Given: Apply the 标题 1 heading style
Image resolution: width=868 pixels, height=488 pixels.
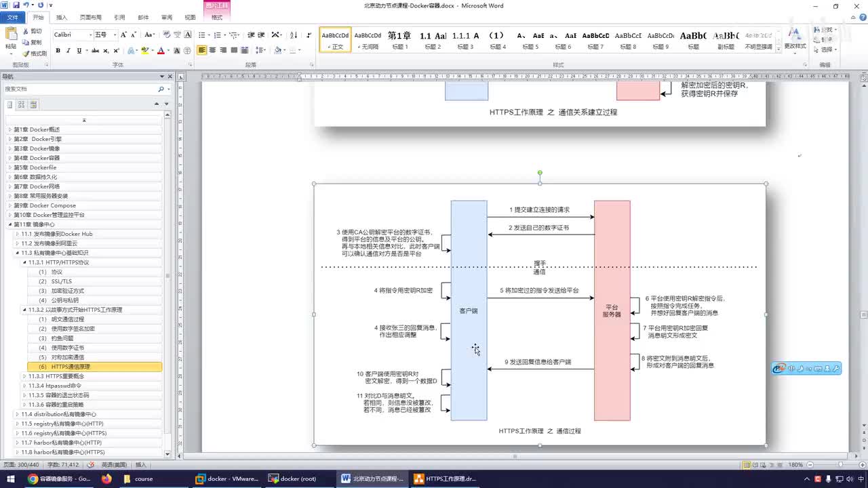Looking at the screenshot, I should 399,39.
